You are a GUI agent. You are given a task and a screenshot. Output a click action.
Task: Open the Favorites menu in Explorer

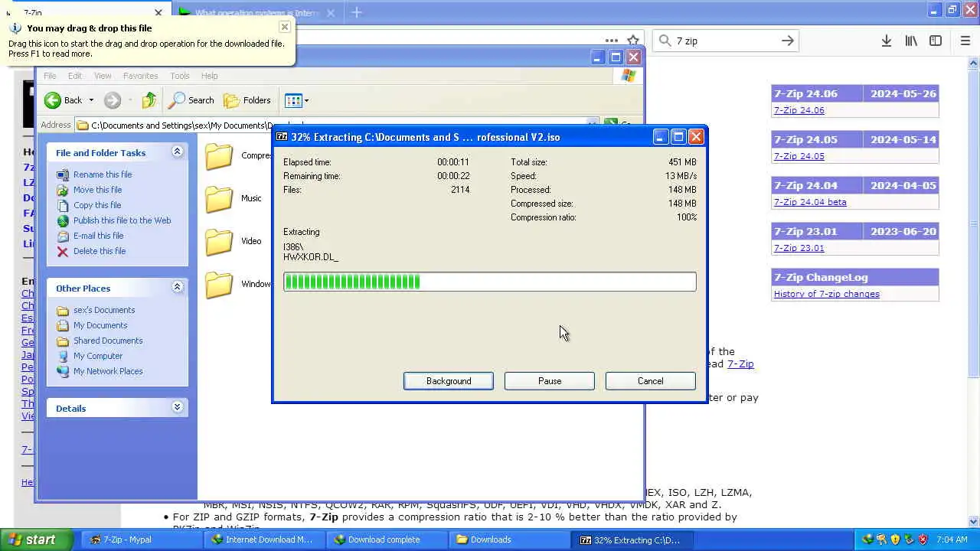point(140,76)
